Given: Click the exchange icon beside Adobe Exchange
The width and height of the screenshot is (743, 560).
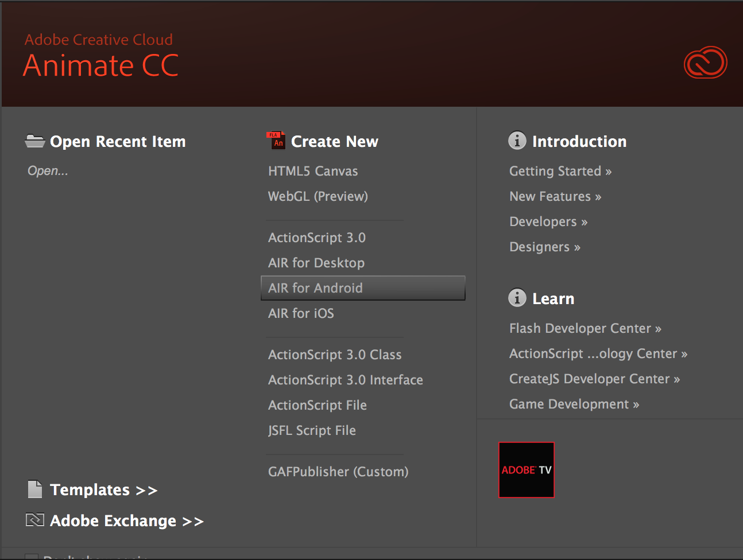Looking at the screenshot, I should [35, 520].
